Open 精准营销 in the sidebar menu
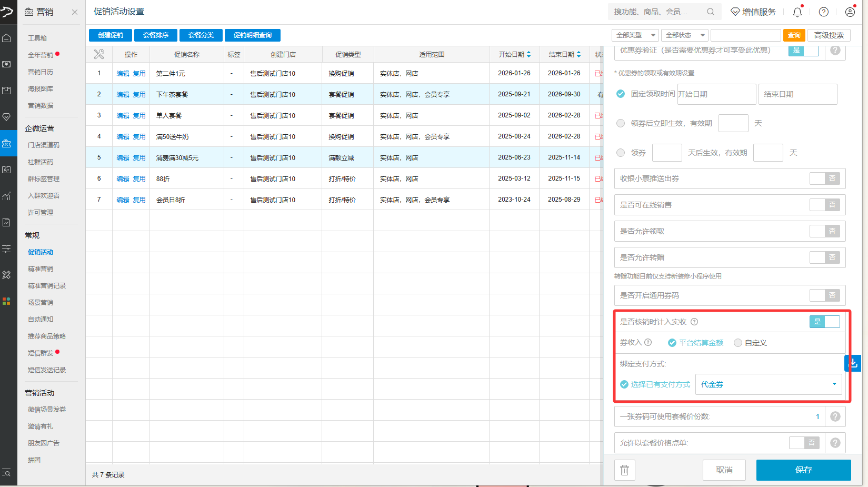 coord(41,269)
